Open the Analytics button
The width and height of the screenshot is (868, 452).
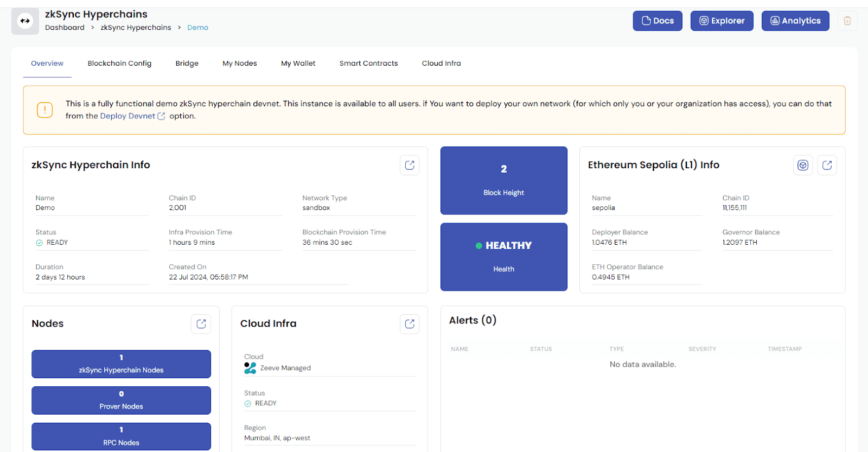coord(795,21)
